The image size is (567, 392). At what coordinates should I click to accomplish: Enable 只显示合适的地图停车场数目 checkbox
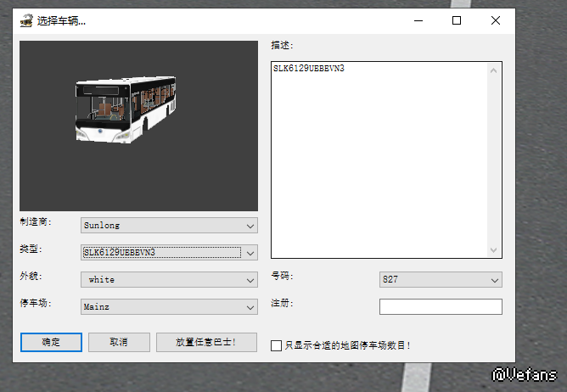(x=276, y=345)
